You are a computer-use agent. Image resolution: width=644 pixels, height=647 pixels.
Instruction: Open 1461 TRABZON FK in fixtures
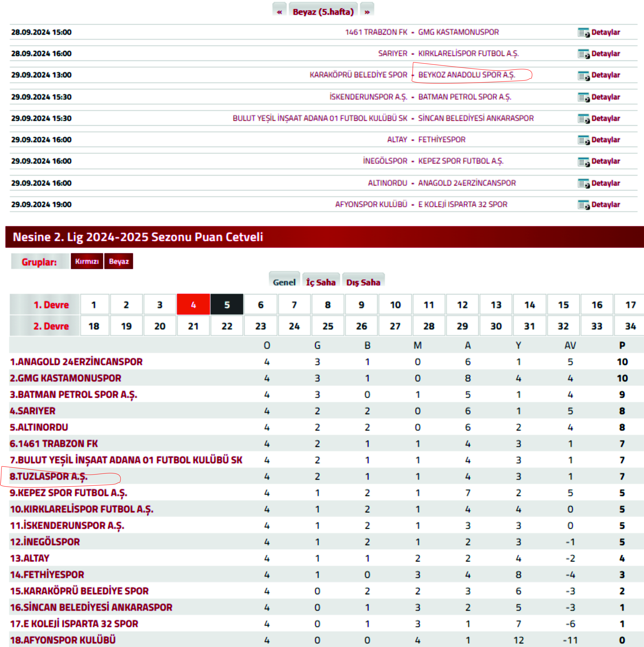click(376, 32)
